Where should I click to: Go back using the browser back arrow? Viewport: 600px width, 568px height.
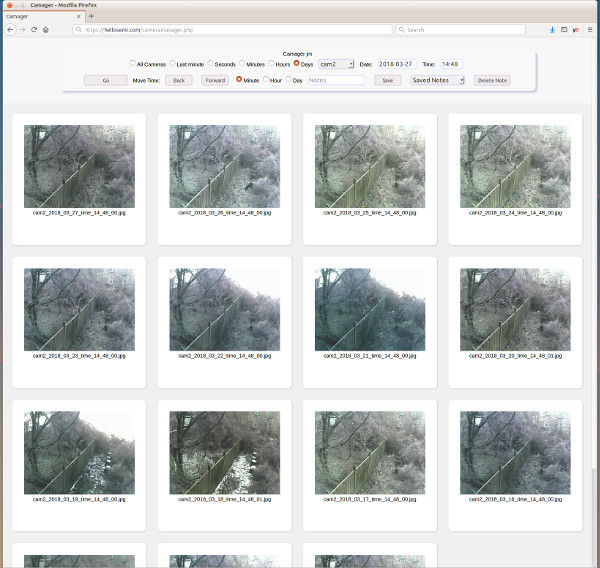[10, 29]
